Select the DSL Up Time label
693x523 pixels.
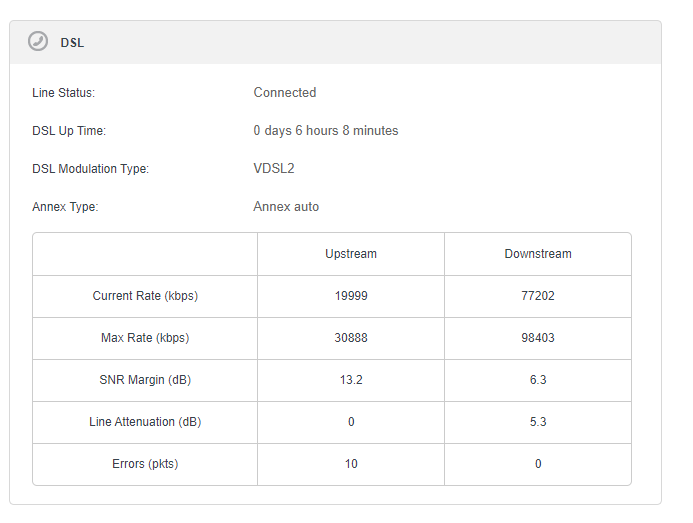68,131
